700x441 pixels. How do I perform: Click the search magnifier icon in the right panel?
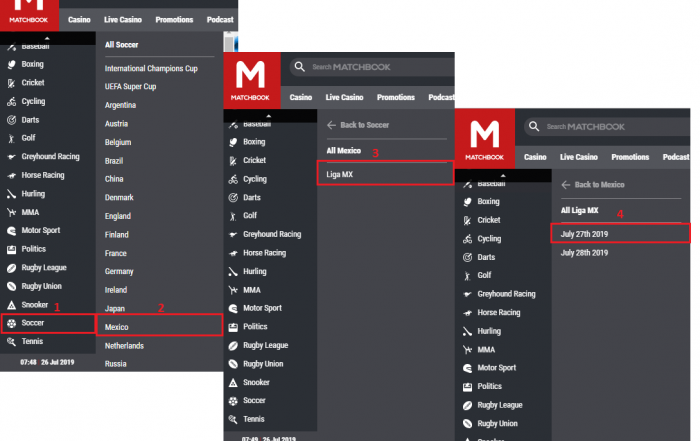tap(534, 126)
